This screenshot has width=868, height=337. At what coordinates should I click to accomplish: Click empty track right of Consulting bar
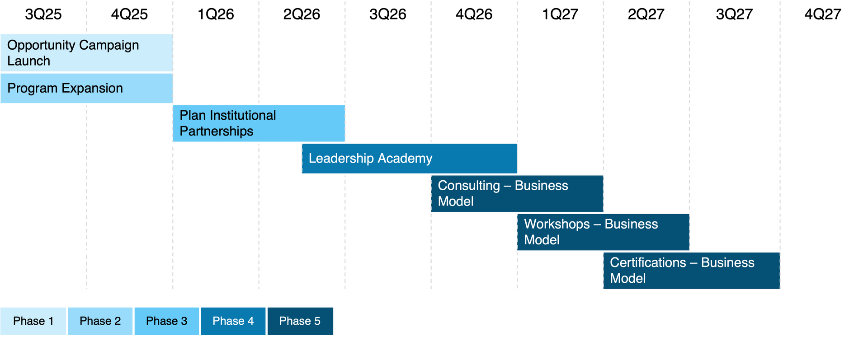tap(732, 193)
